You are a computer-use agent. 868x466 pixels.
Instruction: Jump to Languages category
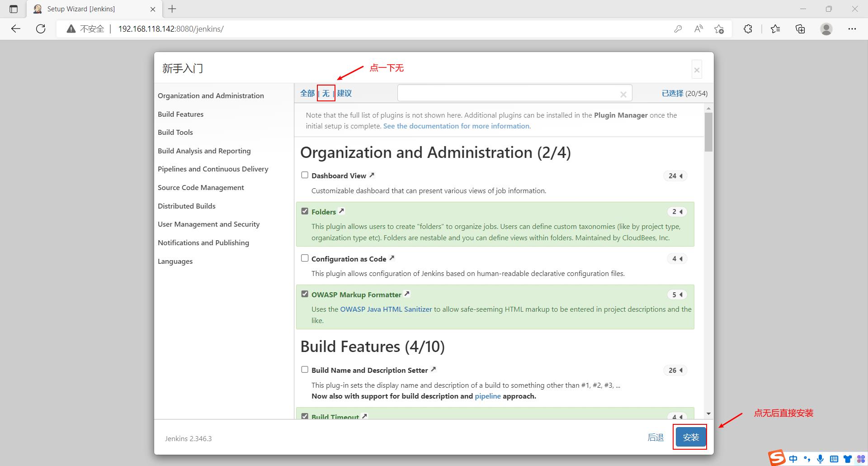[x=175, y=261]
